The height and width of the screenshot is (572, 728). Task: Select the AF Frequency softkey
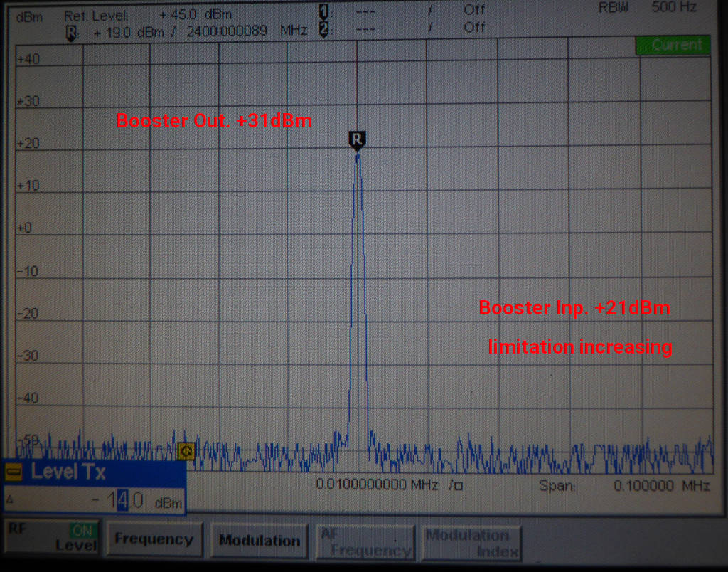365,542
